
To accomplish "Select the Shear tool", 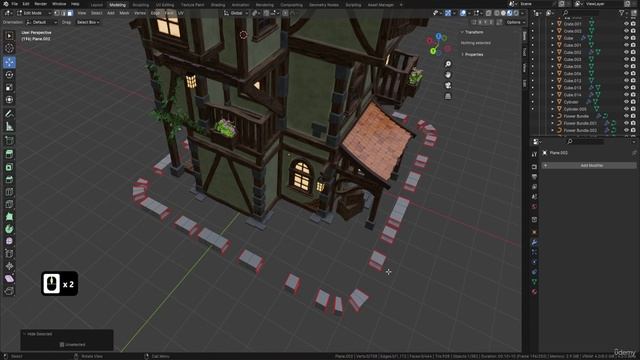I will coord(9,279).
